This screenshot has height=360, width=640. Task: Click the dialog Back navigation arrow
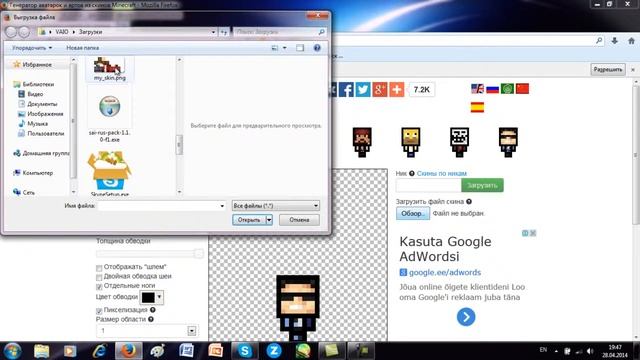coord(11,32)
